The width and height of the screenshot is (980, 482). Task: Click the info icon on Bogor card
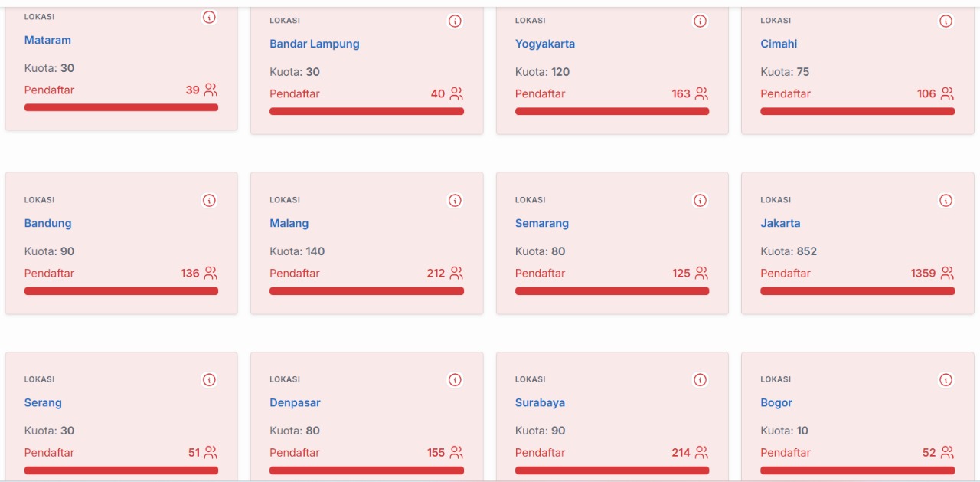(x=946, y=380)
